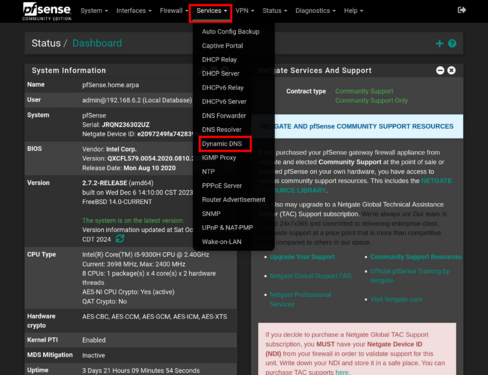Click the Visit Netgate.com link
The height and width of the screenshot is (375, 488).
coord(396,299)
